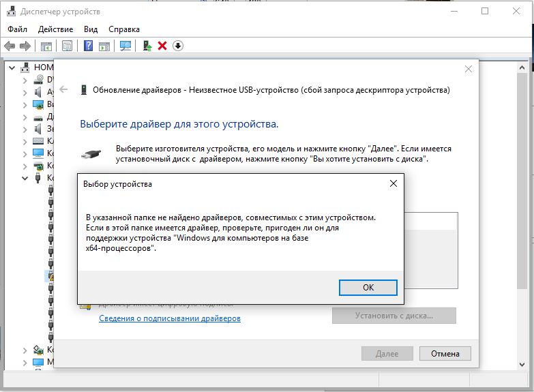Viewport: 534px width, 392px height.
Task: Click the blue question mark Help icon
Action: point(88,46)
